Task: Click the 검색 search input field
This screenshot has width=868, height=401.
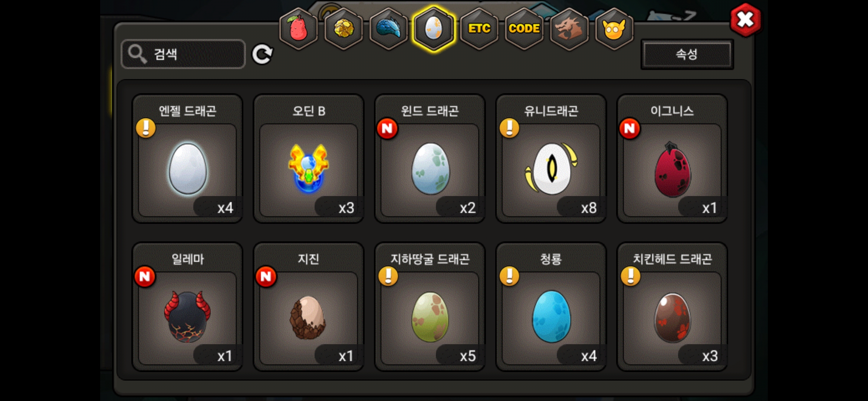Action: pyautogui.click(x=183, y=54)
